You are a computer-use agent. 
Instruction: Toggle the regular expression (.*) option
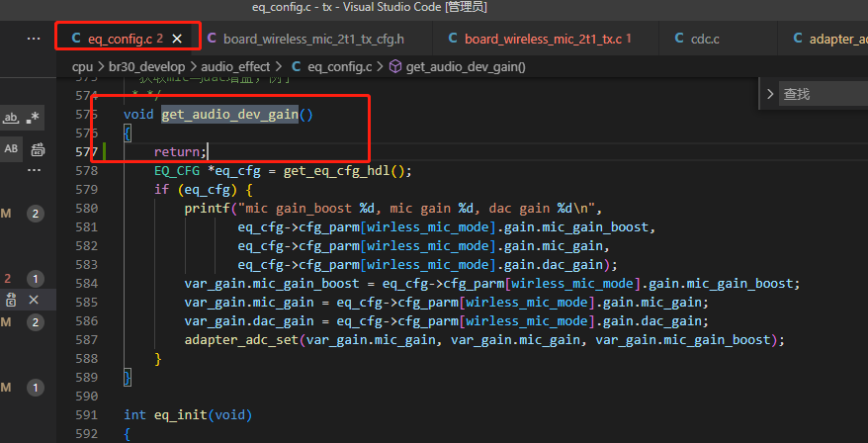coord(33,118)
